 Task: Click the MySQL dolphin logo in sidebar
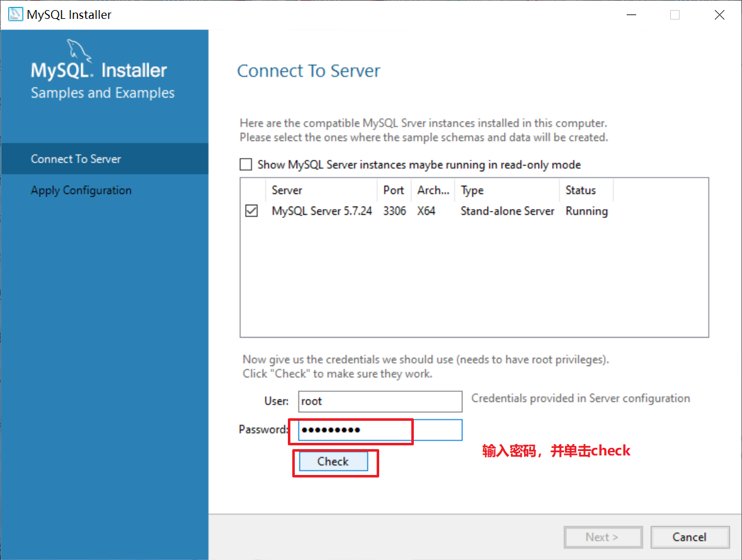click(79, 50)
